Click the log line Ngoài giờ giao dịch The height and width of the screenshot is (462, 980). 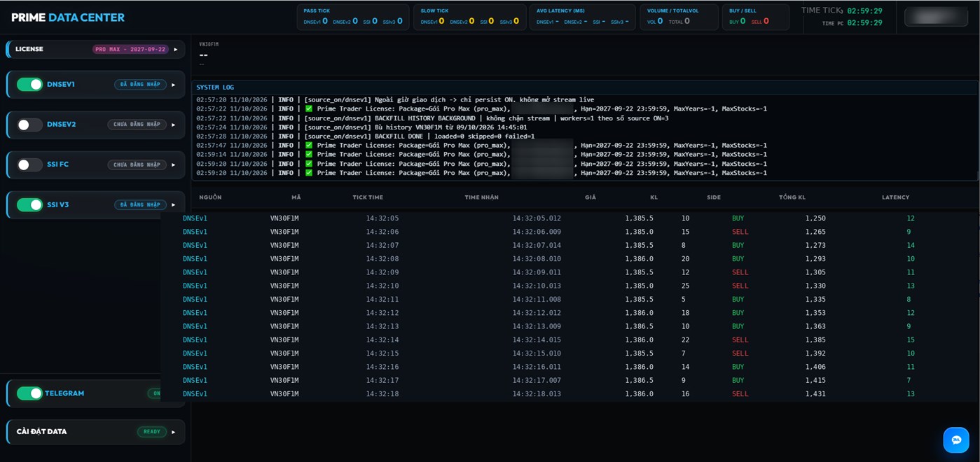coord(395,100)
